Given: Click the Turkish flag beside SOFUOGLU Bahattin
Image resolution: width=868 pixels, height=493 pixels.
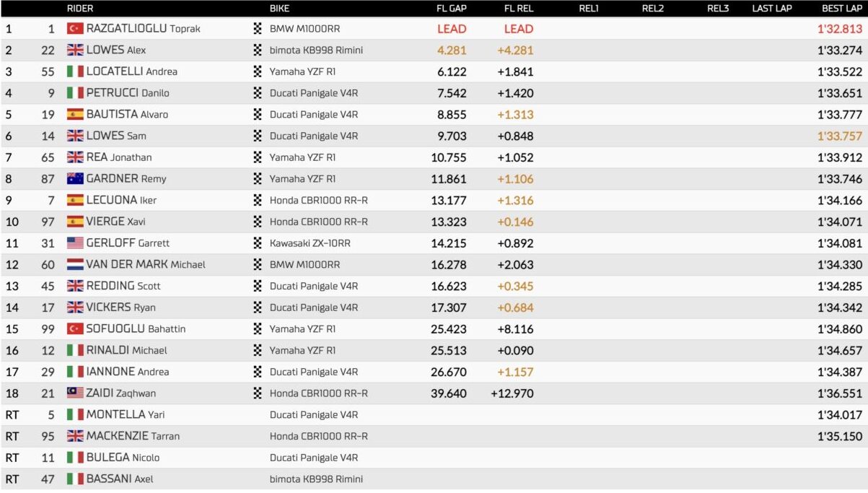Looking at the screenshot, I should [75, 329].
